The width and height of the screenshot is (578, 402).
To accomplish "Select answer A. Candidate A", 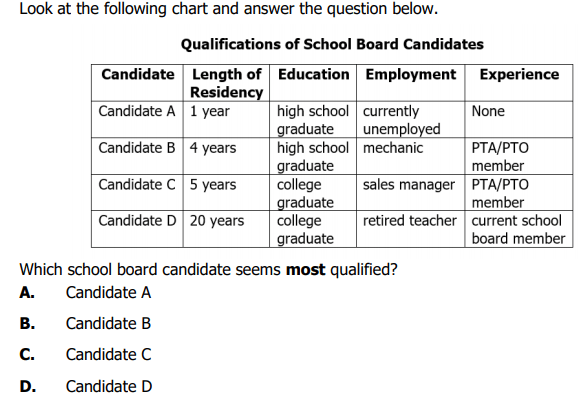I will click(x=85, y=293).
